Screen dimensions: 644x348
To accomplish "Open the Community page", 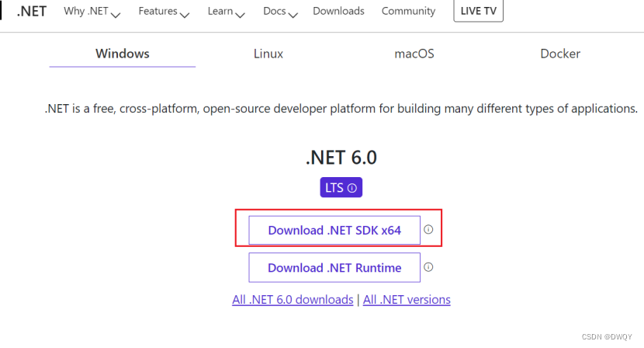I will 408,11.
